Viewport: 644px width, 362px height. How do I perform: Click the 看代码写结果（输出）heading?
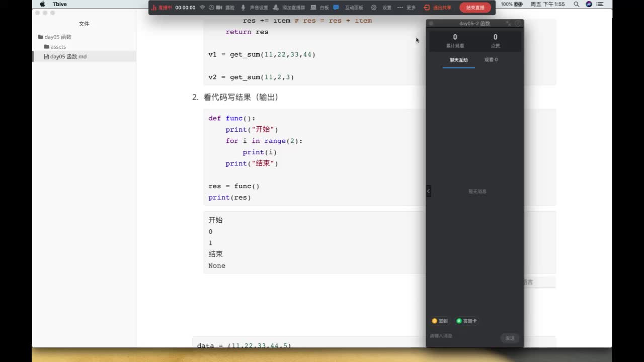pos(241,97)
